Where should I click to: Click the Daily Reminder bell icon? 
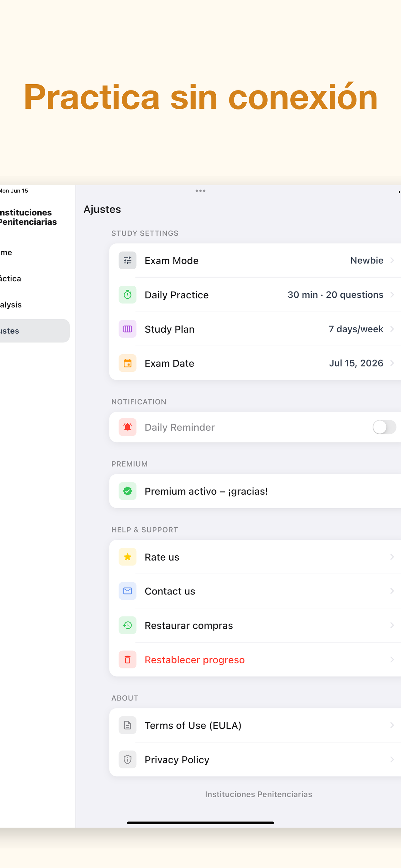(x=128, y=427)
